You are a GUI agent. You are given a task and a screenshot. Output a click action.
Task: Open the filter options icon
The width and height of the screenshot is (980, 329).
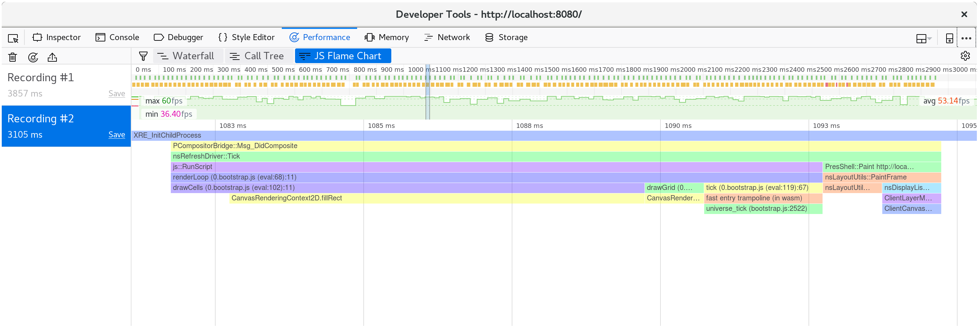tap(143, 55)
